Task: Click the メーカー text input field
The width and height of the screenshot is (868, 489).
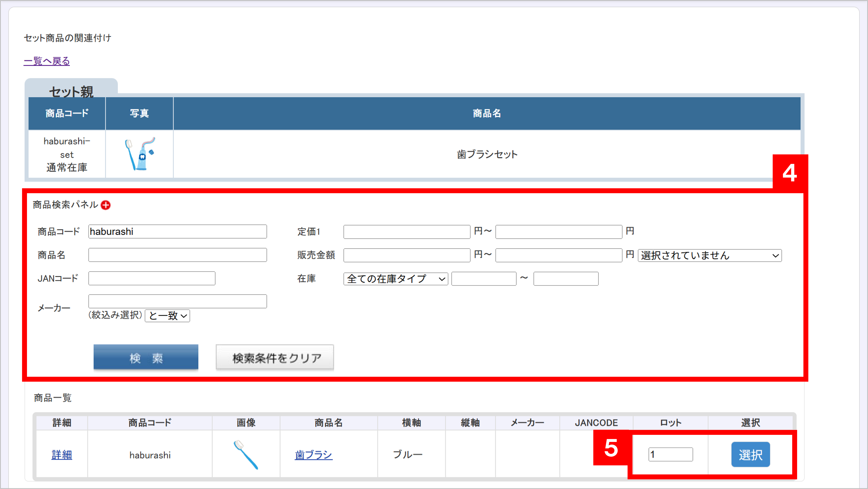Action: [178, 301]
